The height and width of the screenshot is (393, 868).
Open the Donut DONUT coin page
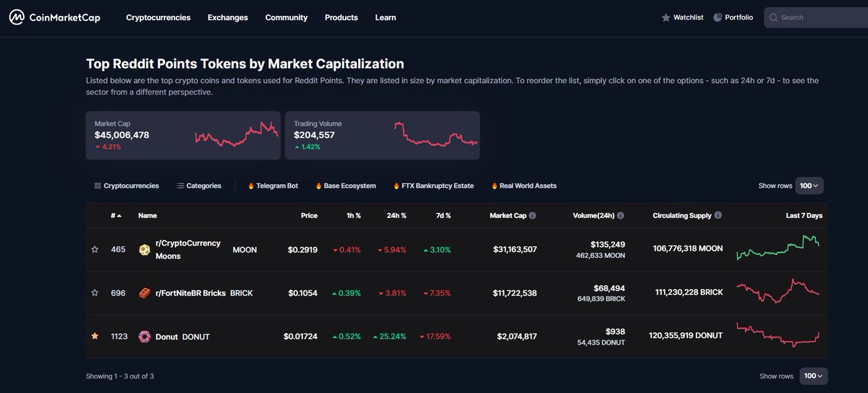pyautogui.click(x=182, y=337)
